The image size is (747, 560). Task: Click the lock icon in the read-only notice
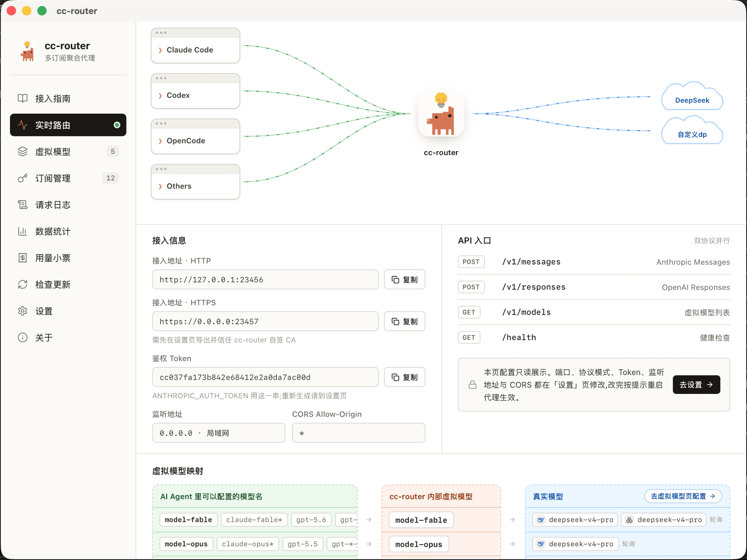coord(472,385)
